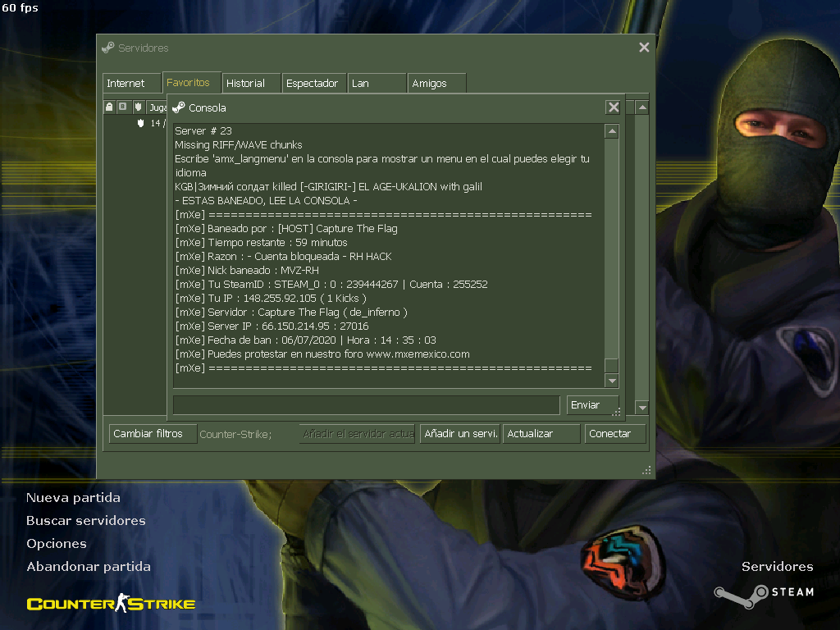Click the lock (password) column header icon
Screen dimensions: 840x630
click(x=109, y=107)
